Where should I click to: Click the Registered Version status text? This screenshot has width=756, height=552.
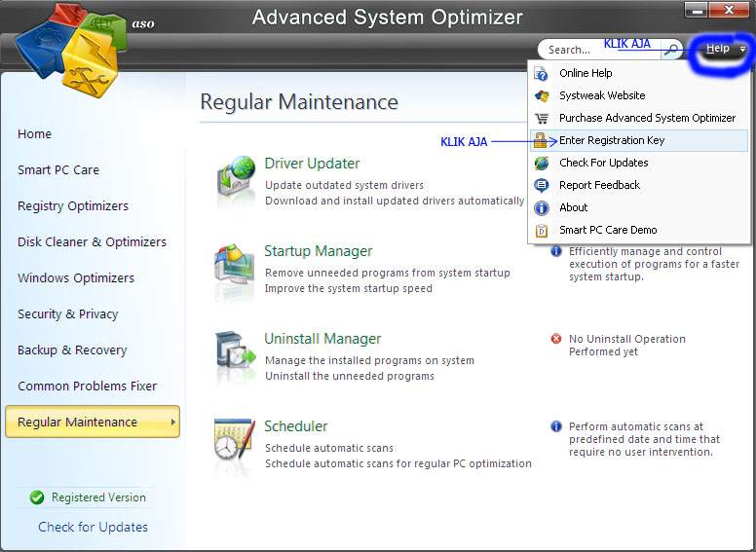[98, 497]
